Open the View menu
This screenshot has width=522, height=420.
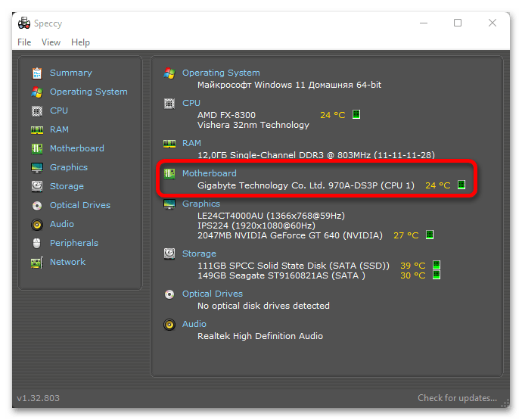point(51,42)
